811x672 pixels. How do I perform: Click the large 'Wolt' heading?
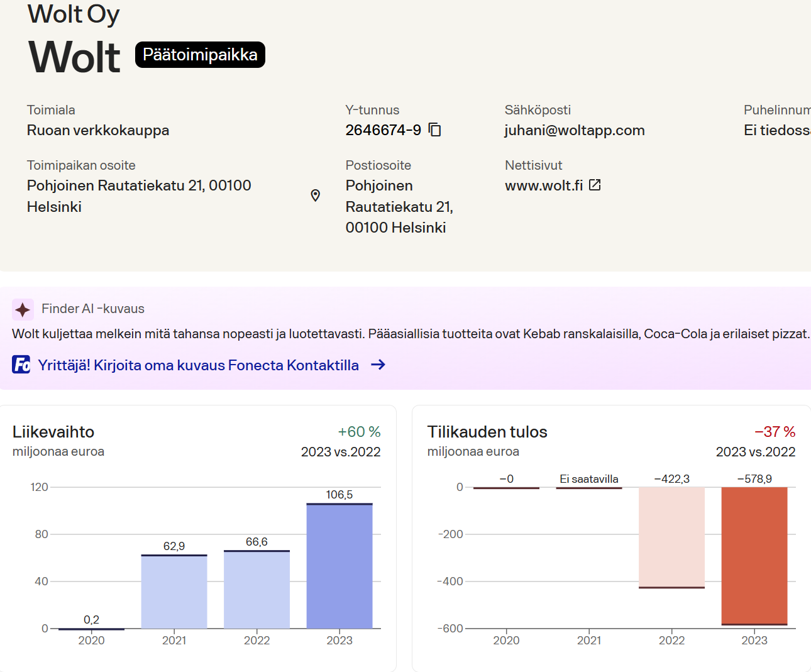click(75, 57)
